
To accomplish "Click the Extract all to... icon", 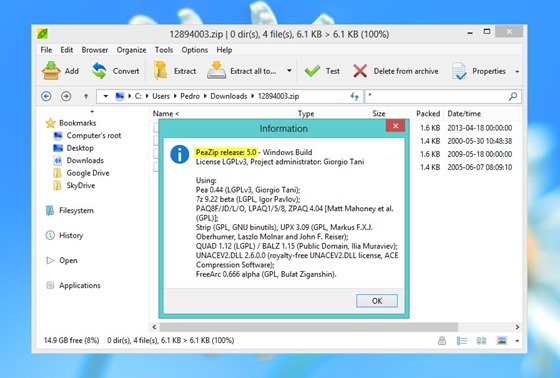I will pos(216,70).
